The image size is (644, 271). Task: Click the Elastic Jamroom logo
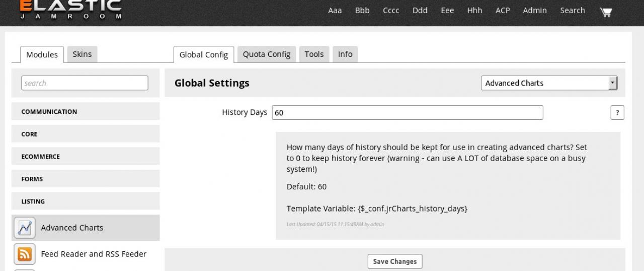71,9
